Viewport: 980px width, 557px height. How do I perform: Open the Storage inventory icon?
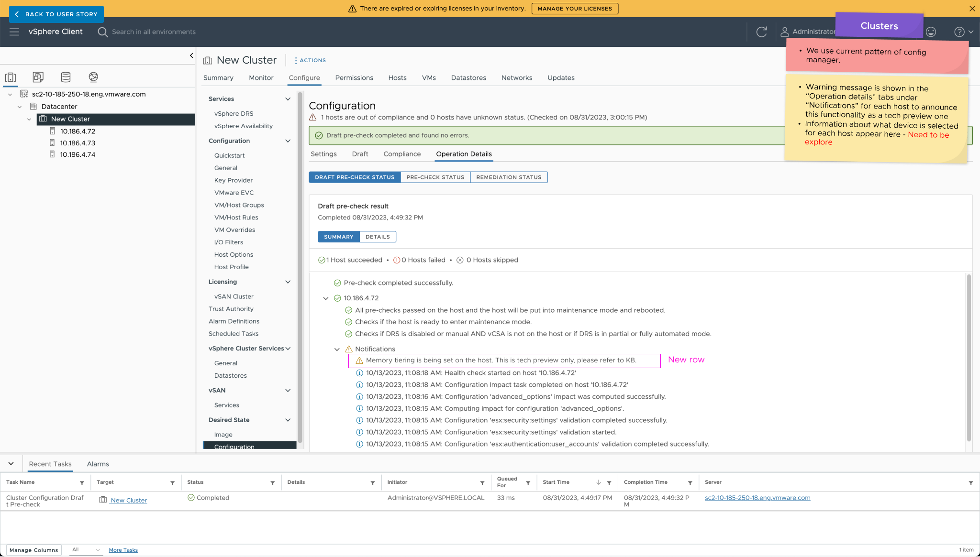point(66,77)
